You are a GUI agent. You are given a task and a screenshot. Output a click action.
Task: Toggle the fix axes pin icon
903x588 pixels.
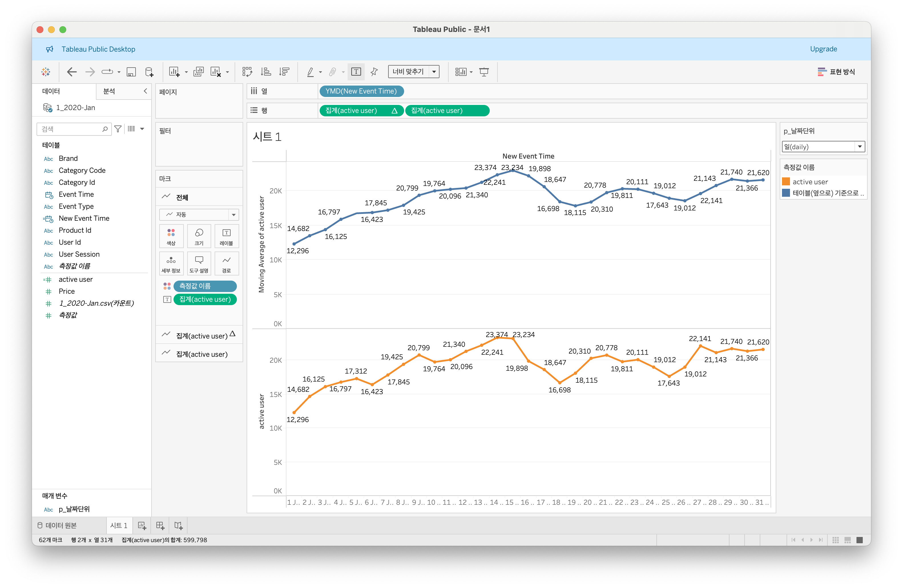[x=374, y=72]
